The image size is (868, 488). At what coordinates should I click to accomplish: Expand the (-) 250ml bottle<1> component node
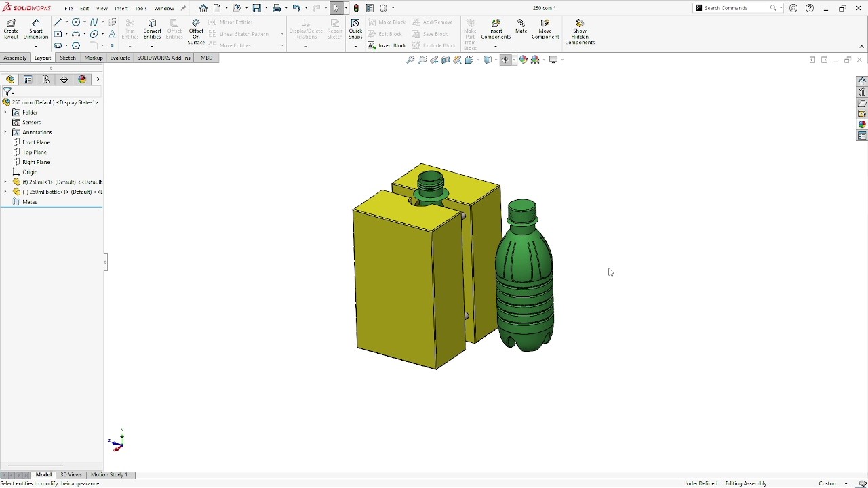pyautogui.click(x=5, y=192)
